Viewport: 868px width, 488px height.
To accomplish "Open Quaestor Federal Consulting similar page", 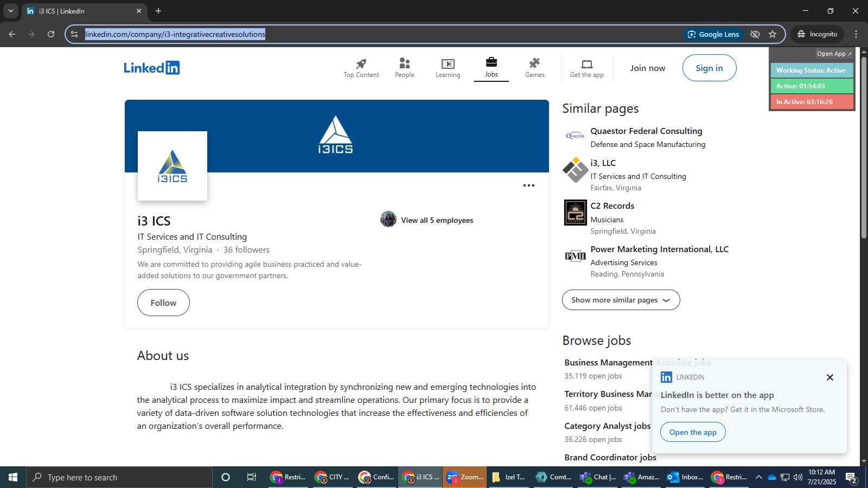I will point(646,131).
